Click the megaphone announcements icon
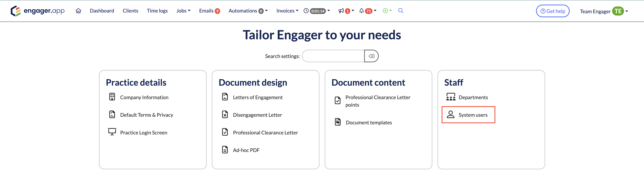Screen dimensions: 644x173 pyautogui.click(x=341, y=11)
